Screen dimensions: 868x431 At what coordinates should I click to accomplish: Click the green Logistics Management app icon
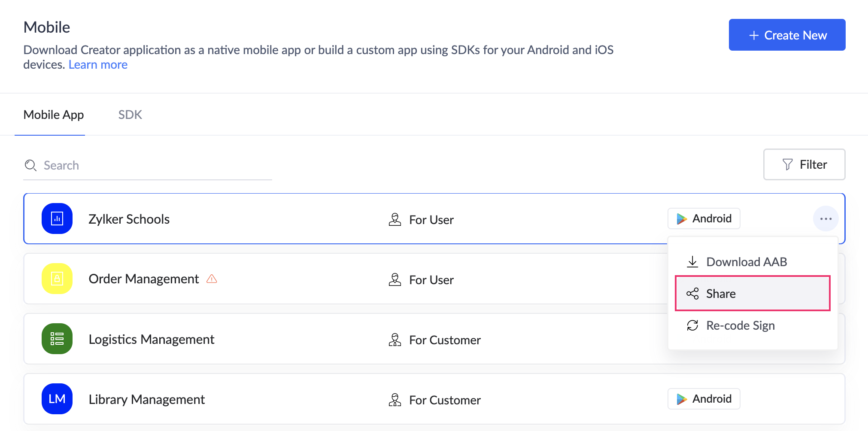point(57,339)
